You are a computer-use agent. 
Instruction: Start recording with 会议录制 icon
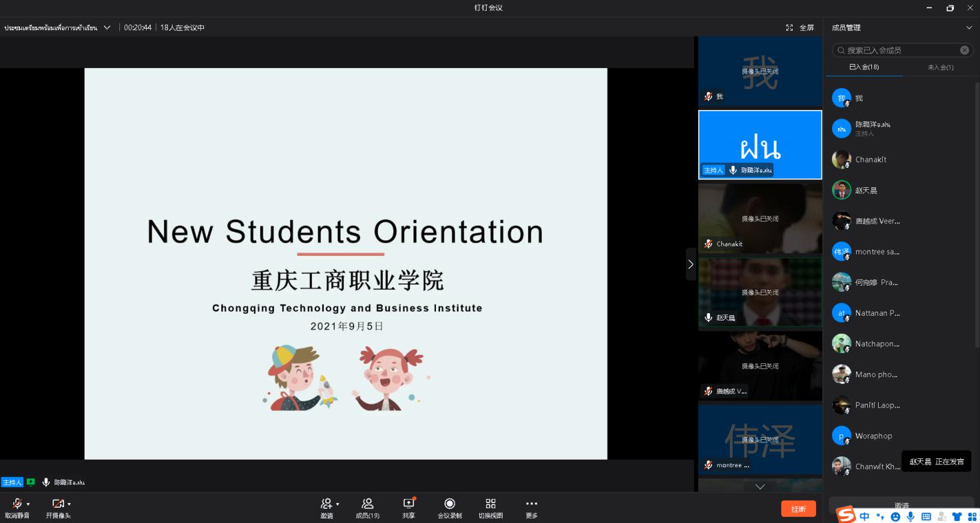coord(449,504)
